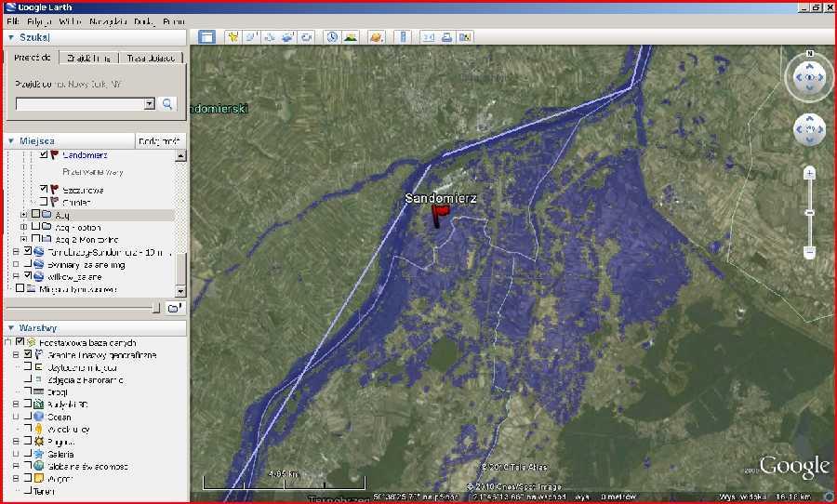Click the Galeria layer star icon
The image size is (837, 504).
click(39, 454)
